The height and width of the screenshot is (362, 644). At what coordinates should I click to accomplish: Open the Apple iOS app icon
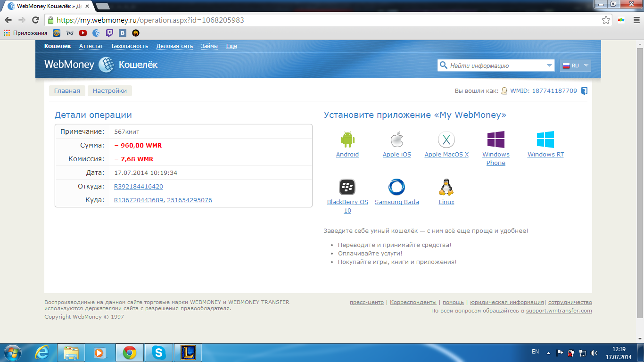click(397, 140)
